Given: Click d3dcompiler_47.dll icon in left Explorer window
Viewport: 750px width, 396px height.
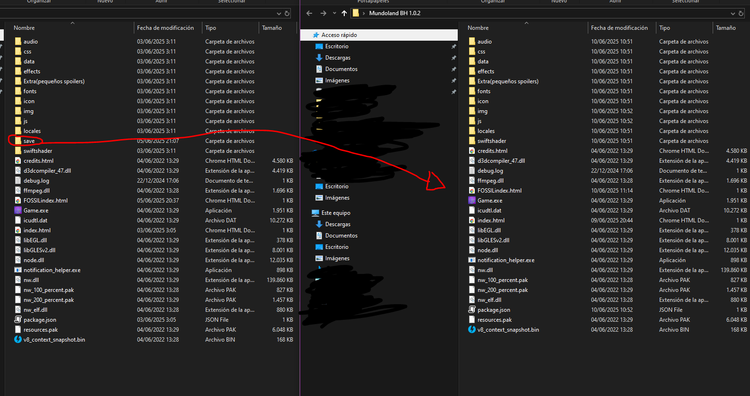Looking at the screenshot, I should click(x=18, y=171).
